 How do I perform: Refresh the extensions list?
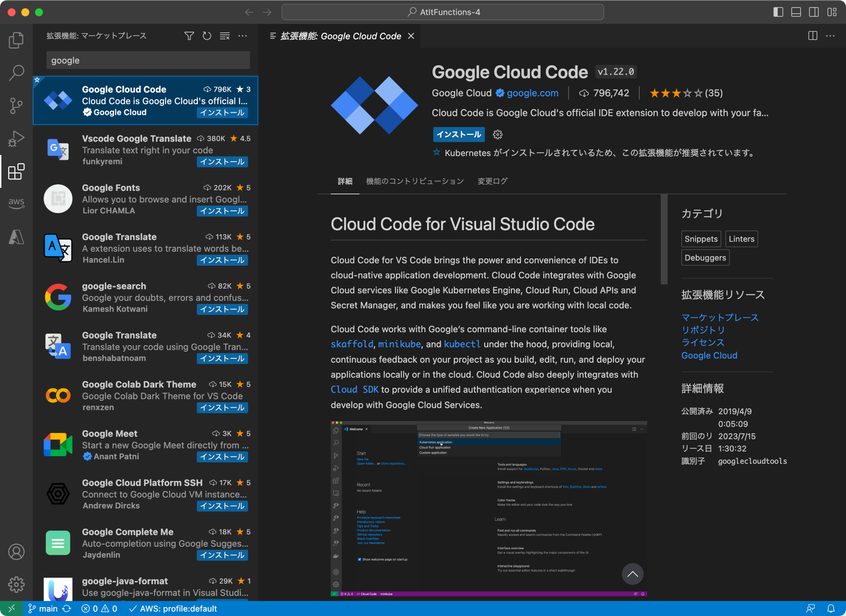coord(207,36)
